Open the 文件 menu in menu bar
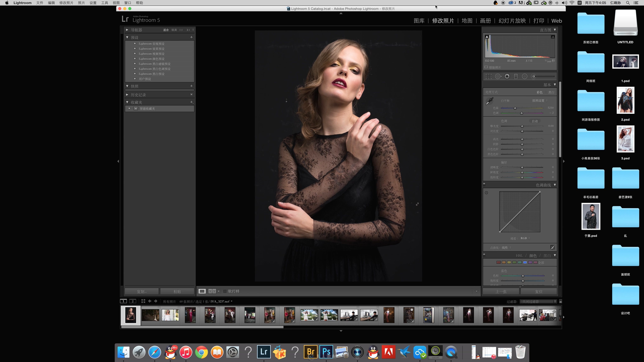 click(39, 3)
